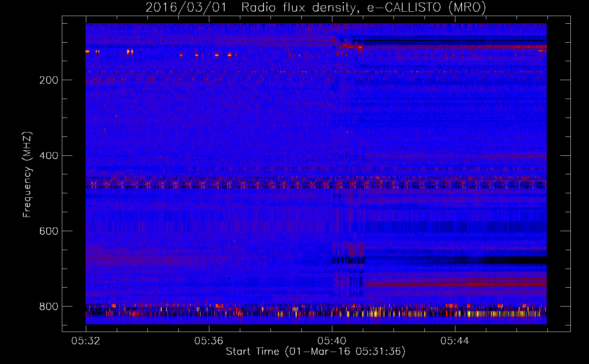Click the 'Start Time (01-Mar-16 05:31:36)' label
Screen dimensions: 589x364
click(316, 352)
